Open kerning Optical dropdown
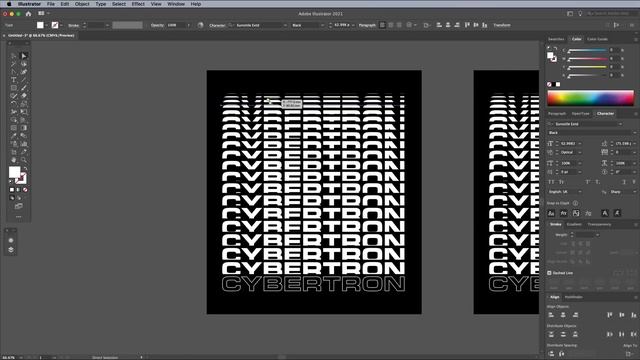 (x=580, y=152)
